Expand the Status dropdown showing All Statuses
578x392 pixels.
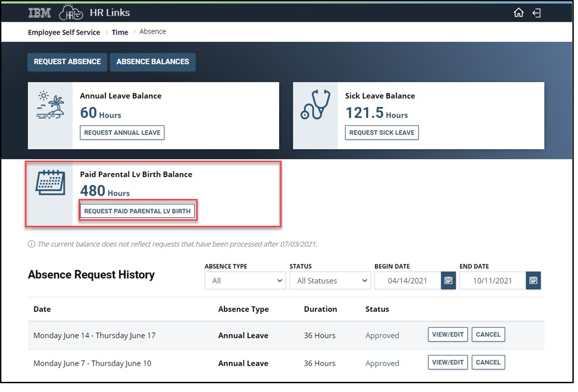330,280
